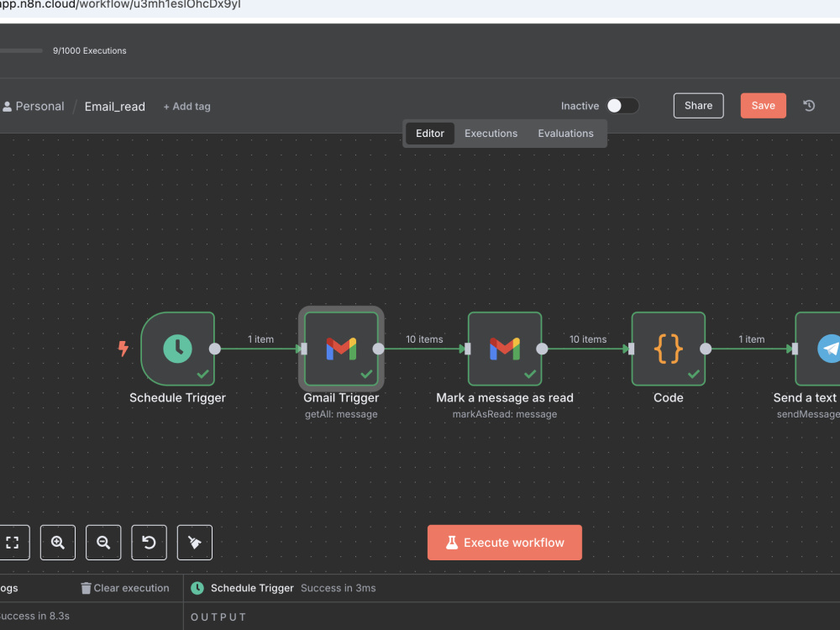This screenshot has height=630, width=840.
Task: Click the Email_read workflow name
Action: [114, 107]
